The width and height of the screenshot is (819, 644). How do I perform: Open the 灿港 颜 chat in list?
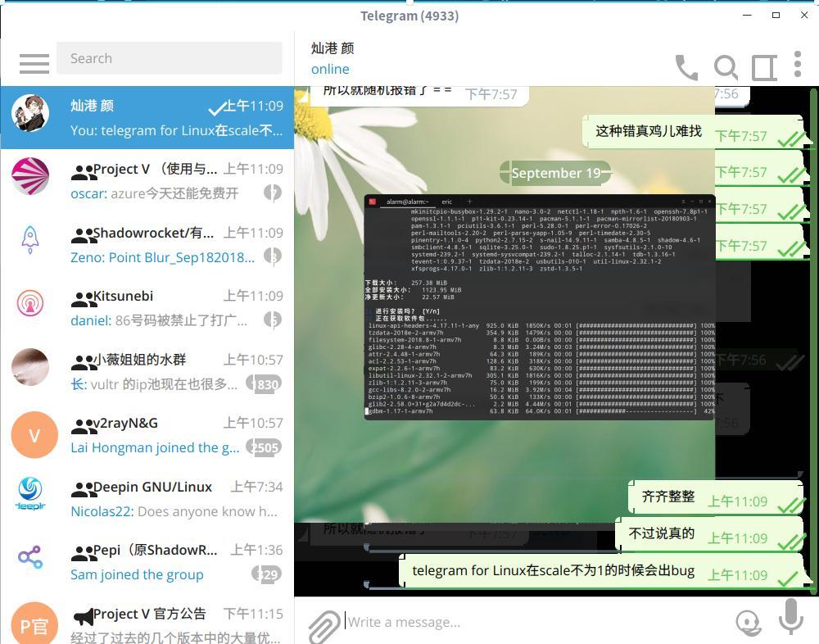[x=147, y=118]
